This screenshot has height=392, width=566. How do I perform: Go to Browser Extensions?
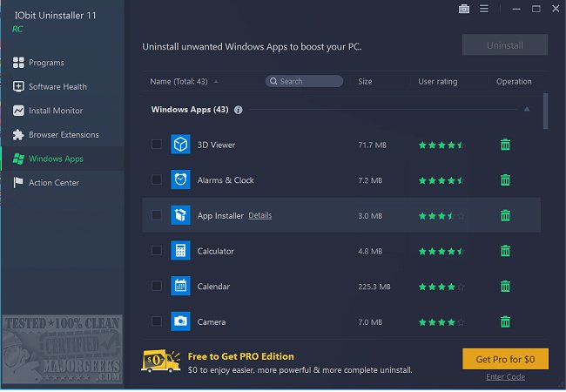tap(64, 135)
